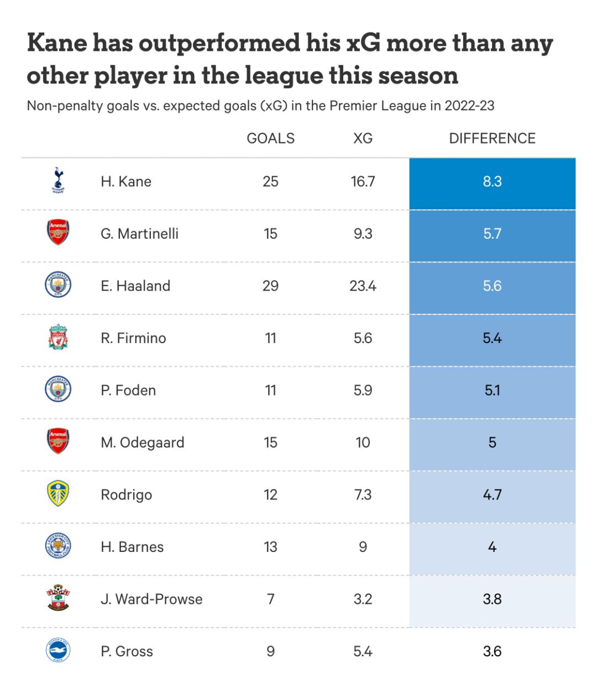This screenshot has height=700, width=597.
Task: Click the Tottenham crest beside H. Kane
Action: click(x=58, y=181)
